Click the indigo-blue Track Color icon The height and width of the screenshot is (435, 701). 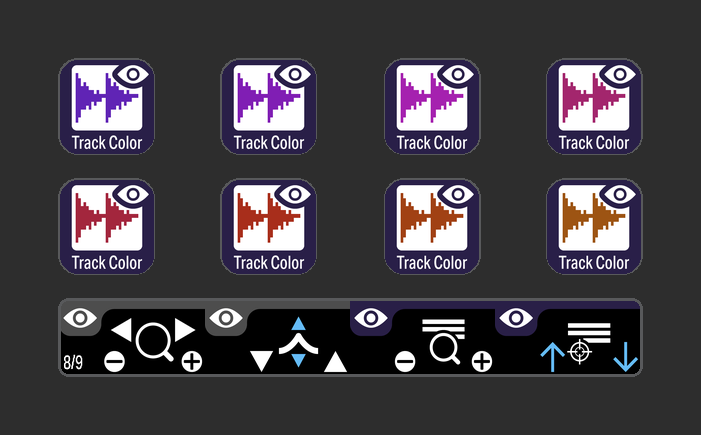tap(107, 107)
